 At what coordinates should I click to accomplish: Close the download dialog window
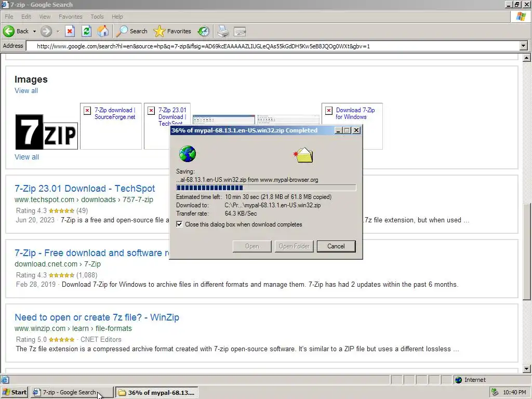356,130
